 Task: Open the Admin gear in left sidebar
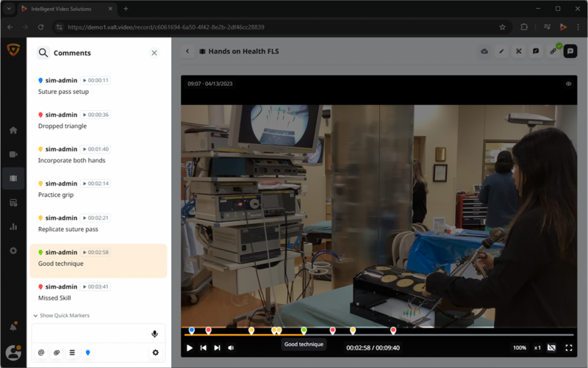click(13, 250)
